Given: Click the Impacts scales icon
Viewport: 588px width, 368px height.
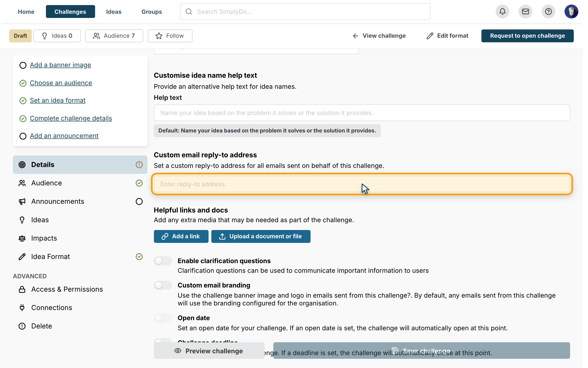Looking at the screenshot, I should click(x=22, y=238).
